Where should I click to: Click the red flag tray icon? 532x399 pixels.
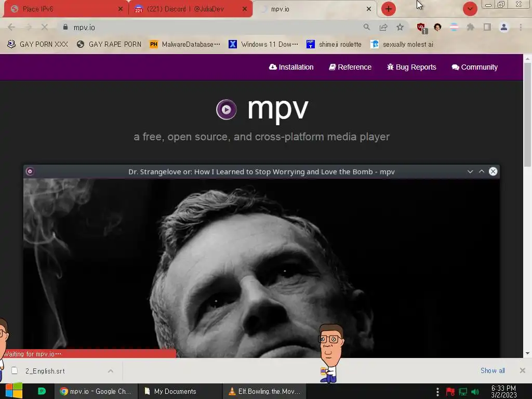coord(450,392)
